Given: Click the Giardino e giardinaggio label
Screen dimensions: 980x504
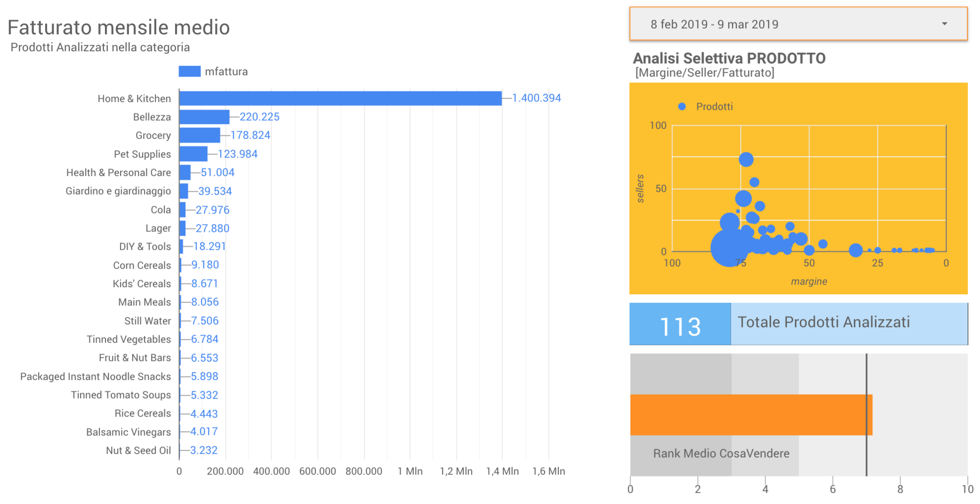Looking at the screenshot, I should point(118,191).
